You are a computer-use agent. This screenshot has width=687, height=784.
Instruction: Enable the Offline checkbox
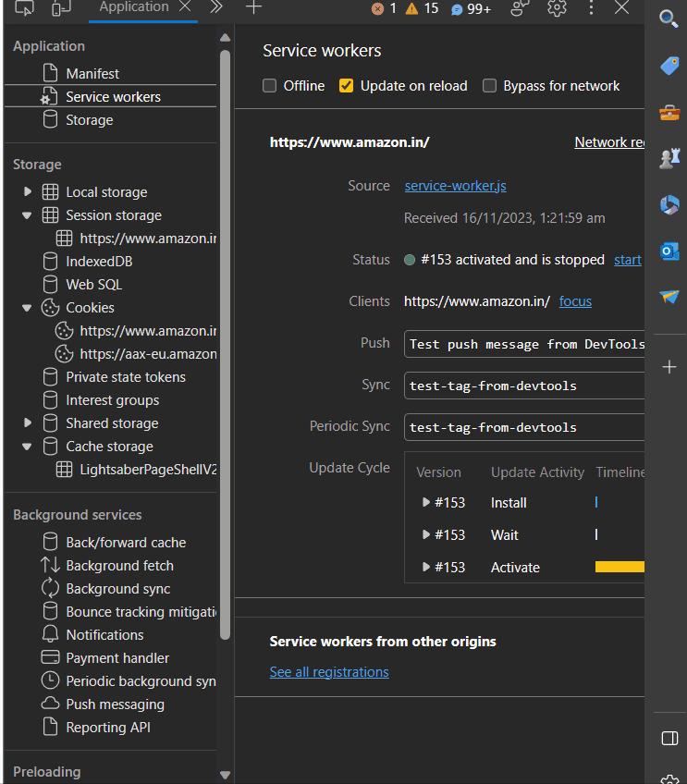pyautogui.click(x=270, y=86)
